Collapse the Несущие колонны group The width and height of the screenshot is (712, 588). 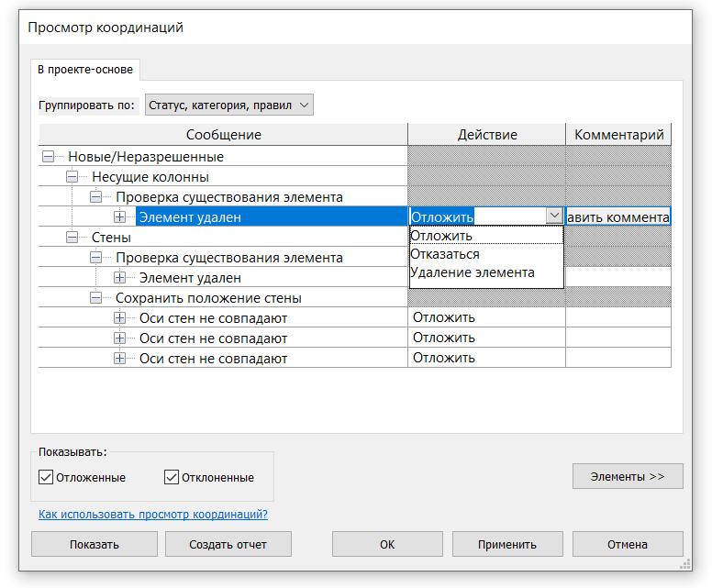(x=72, y=176)
